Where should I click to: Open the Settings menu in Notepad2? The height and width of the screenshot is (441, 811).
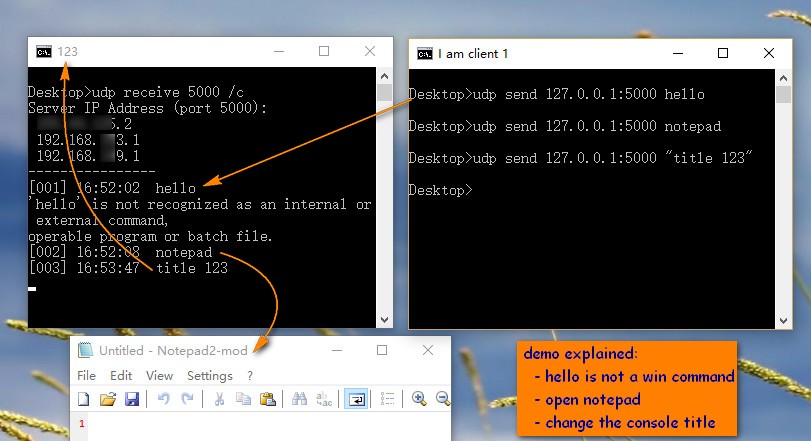pos(209,375)
